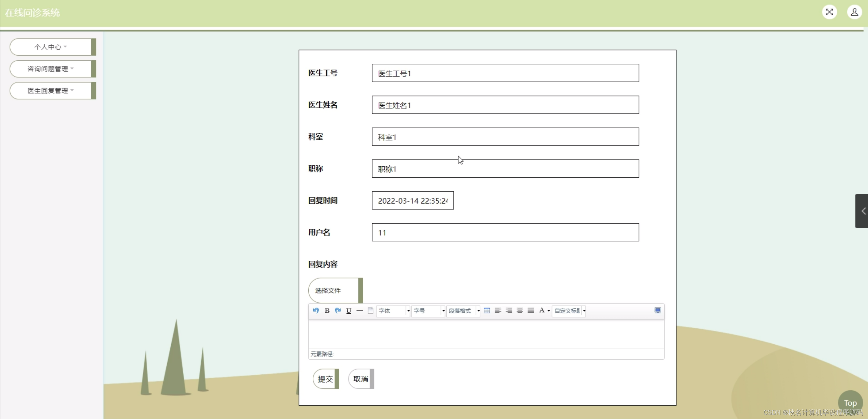Toggle editor fullscreen using the monitor icon
868x419 pixels.
coord(657,311)
